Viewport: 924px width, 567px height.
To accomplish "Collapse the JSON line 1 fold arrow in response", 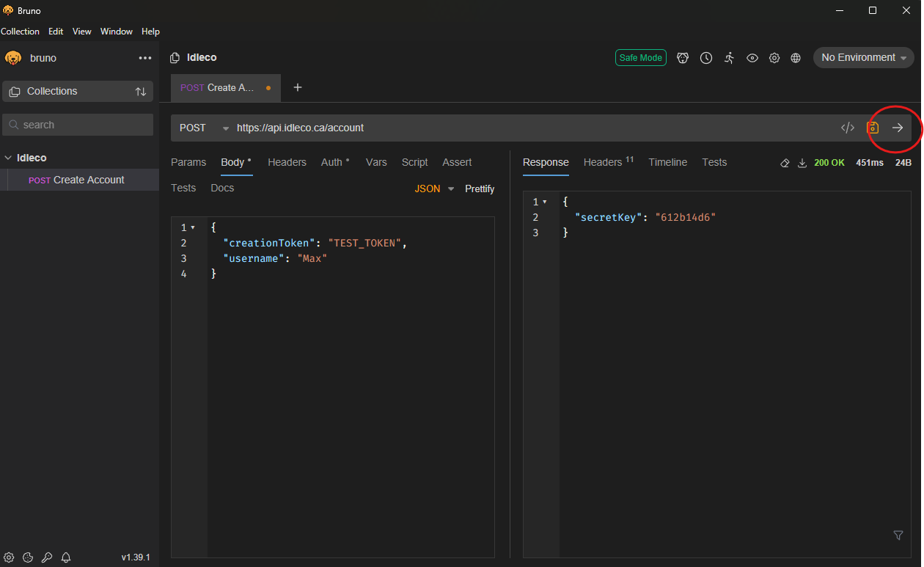I will click(545, 202).
